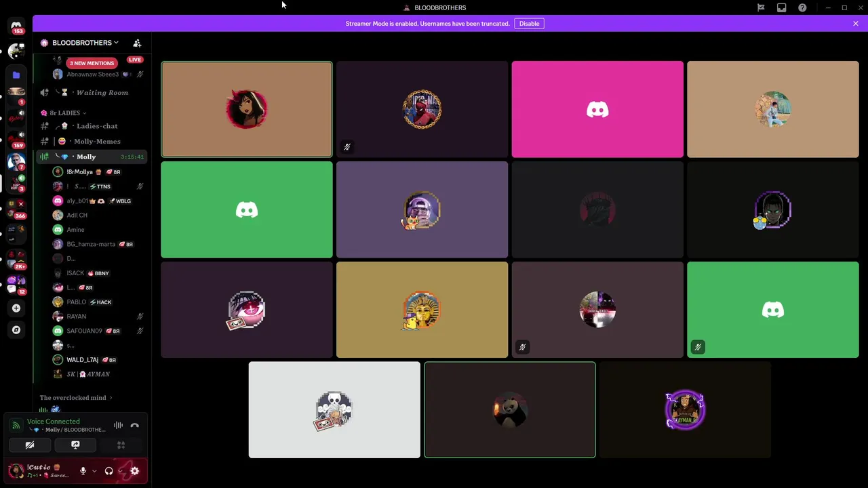868x488 pixels.
Task: Click the red-haired girl avatar tile
Action: point(247,109)
